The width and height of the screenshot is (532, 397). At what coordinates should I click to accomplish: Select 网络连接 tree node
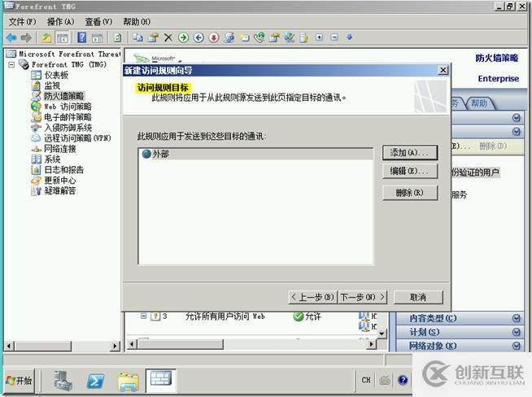[x=60, y=149]
